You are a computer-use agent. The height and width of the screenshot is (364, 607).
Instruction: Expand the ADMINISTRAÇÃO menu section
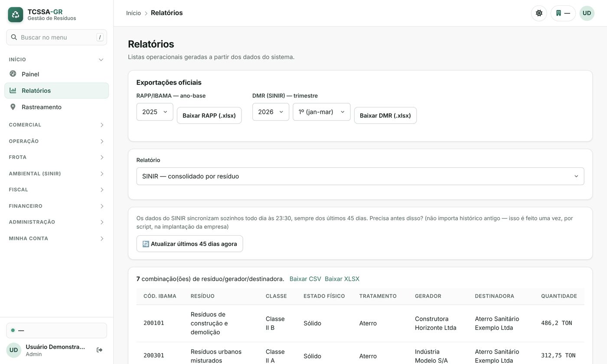(x=56, y=222)
